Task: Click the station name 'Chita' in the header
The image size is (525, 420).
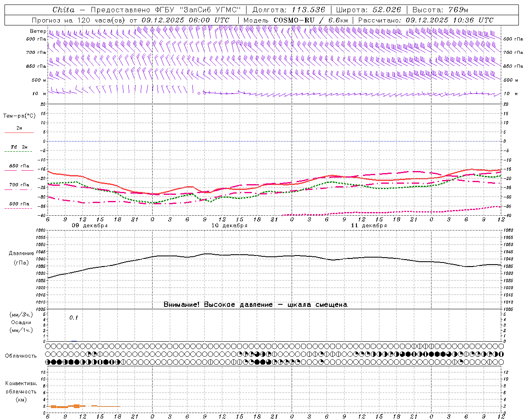Action: point(64,10)
